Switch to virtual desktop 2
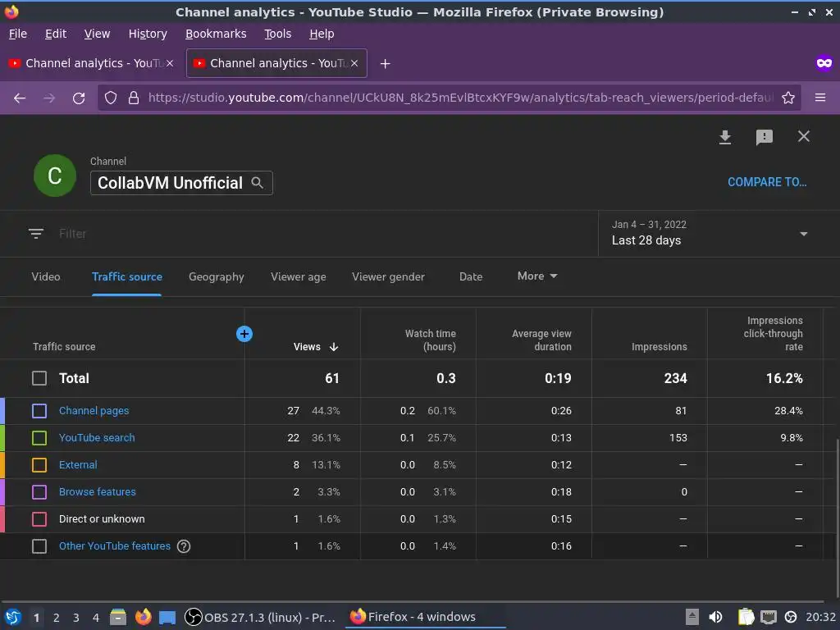The height and width of the screenshot is (630, 840). click(x=57, y=618)
